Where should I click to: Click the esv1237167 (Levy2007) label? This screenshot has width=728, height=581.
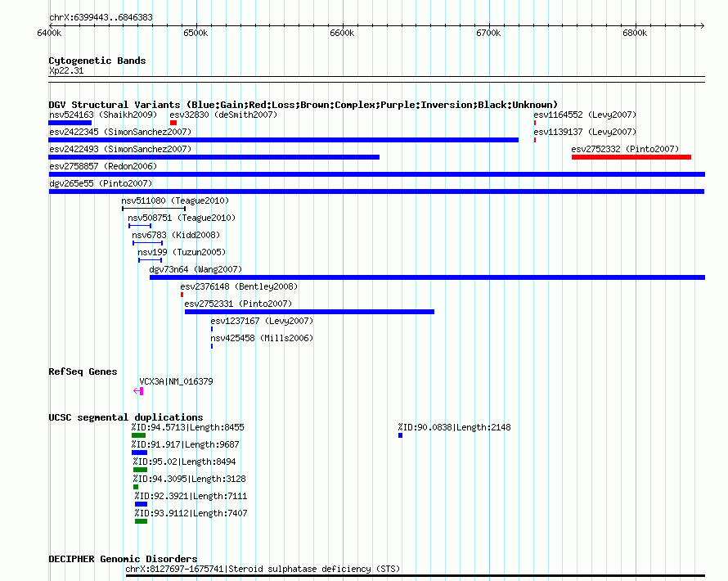tap(262, 321)
